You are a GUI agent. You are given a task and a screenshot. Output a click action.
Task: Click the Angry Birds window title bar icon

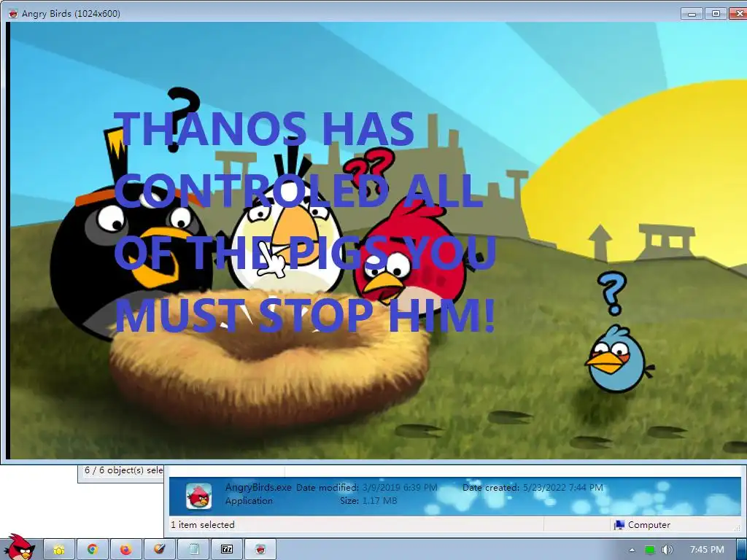point(13,13)
